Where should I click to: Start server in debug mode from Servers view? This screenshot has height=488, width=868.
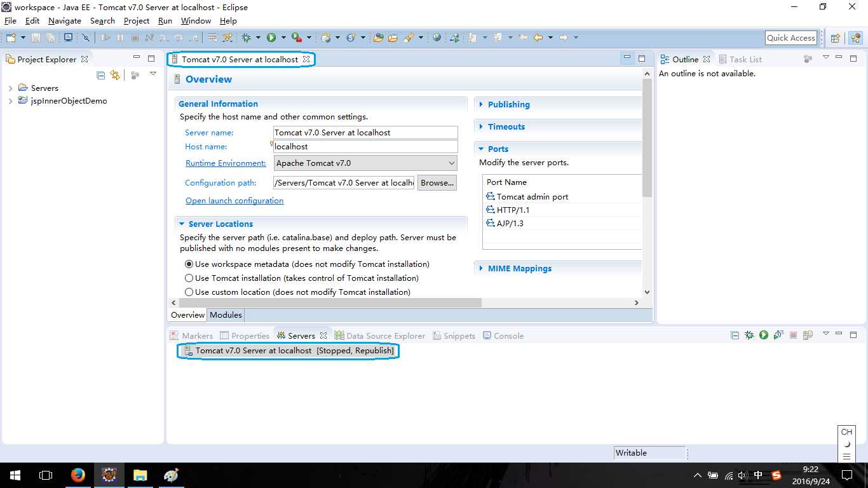(x=749, y=335)
